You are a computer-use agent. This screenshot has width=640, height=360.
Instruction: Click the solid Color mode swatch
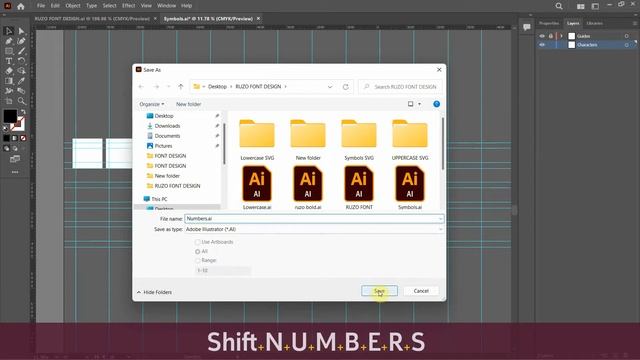pos(6,138)
